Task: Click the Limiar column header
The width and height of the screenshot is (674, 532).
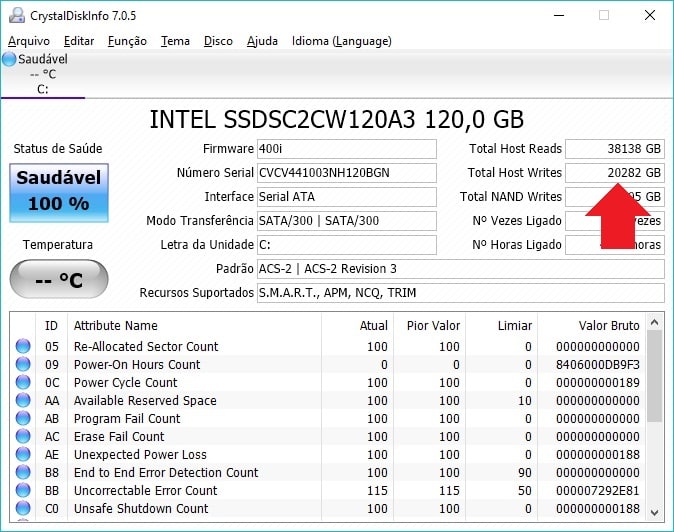Action: tap(501, 325)
